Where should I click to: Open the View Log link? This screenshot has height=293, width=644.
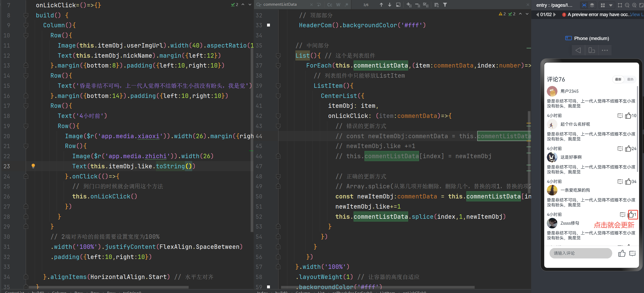pyautogui.click(x=636, y=15)
